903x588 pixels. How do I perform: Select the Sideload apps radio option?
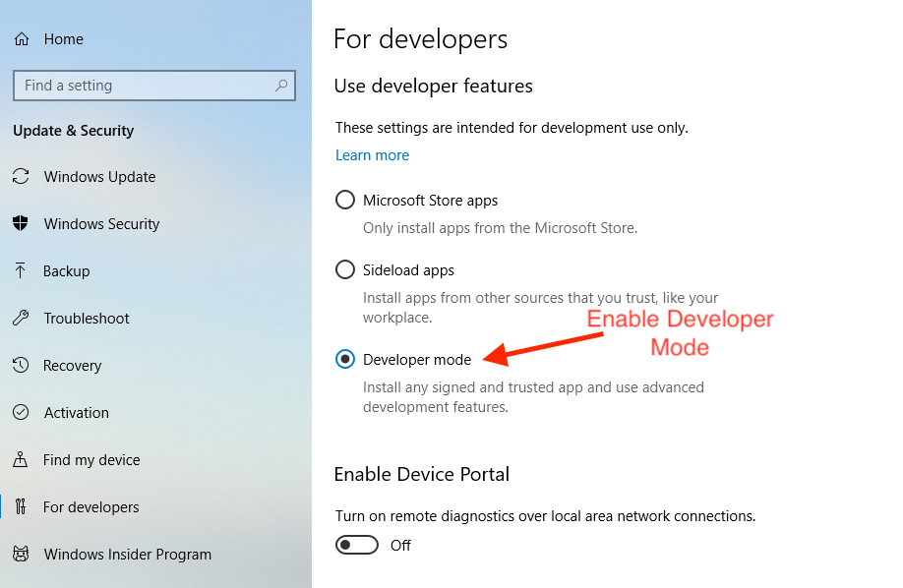345,269
